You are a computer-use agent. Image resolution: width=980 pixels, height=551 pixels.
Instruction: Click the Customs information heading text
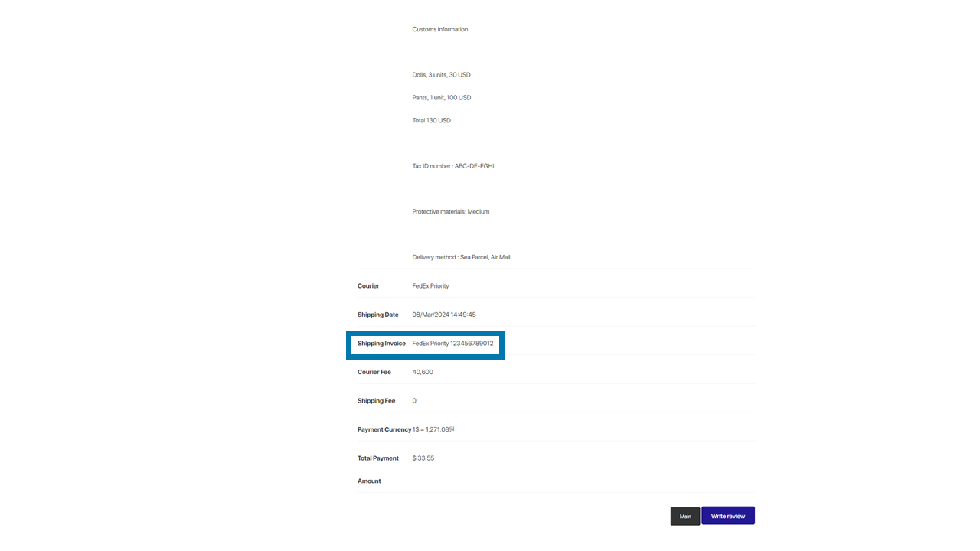(439, 29)
